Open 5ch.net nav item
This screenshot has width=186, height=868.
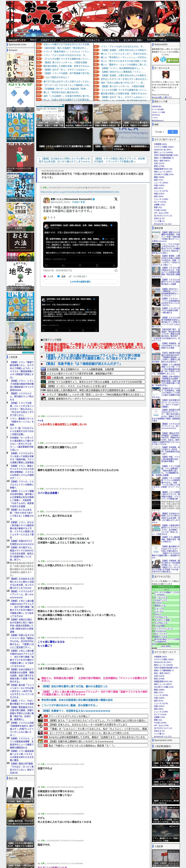coord(151,40)
